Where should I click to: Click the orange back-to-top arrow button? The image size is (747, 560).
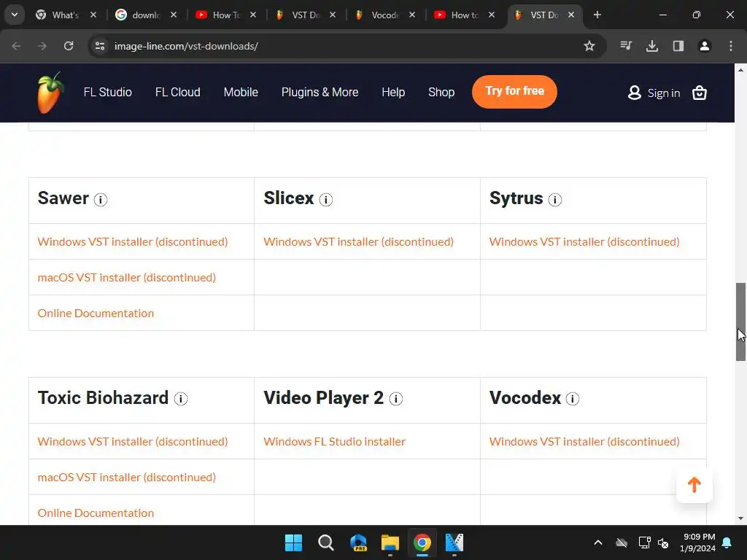pyautogui.click(x=694, y=485)
